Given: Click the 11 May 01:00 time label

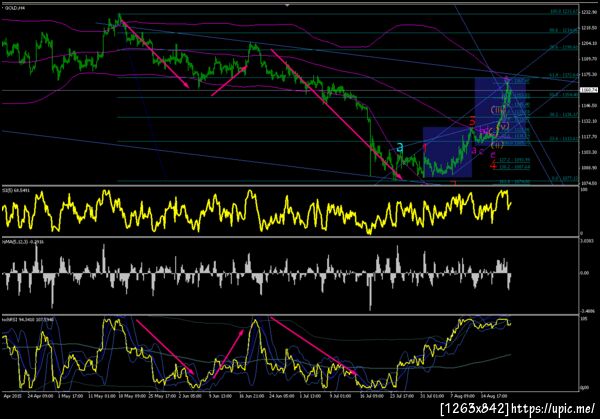Looking at the screenshot, I should click(102, 396).
